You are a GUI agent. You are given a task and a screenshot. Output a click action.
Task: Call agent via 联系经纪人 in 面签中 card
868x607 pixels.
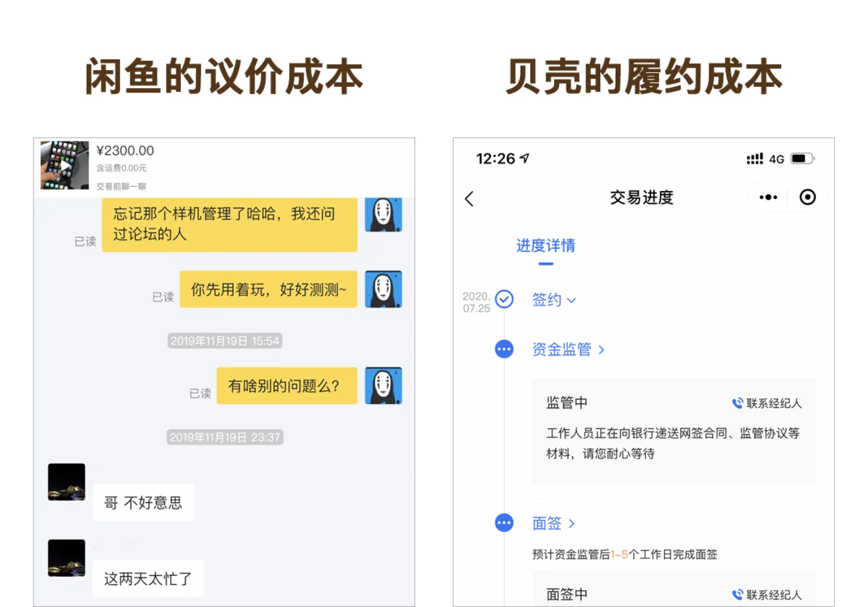[767, 595]
